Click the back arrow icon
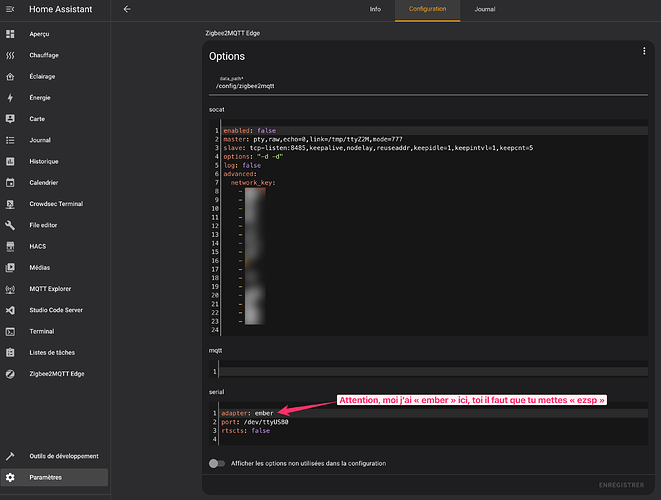This screenshot has height=500, width=661. pyautogui.click(x=127, y=9)
